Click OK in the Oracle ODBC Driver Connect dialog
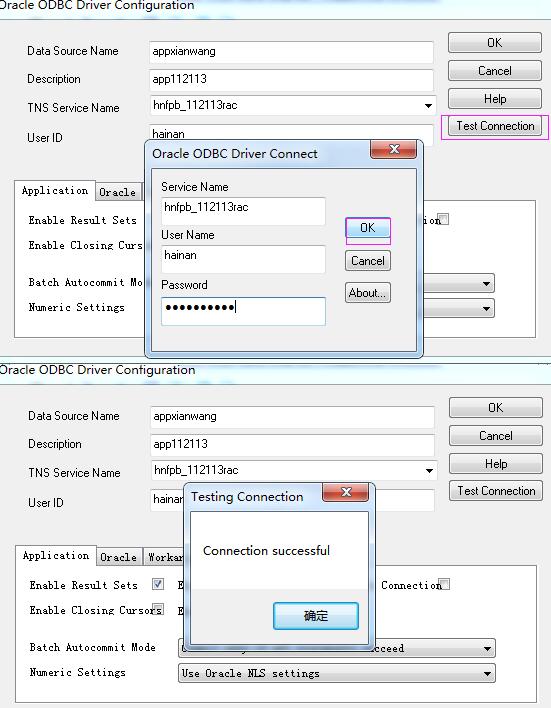 [x=368, y=228]
